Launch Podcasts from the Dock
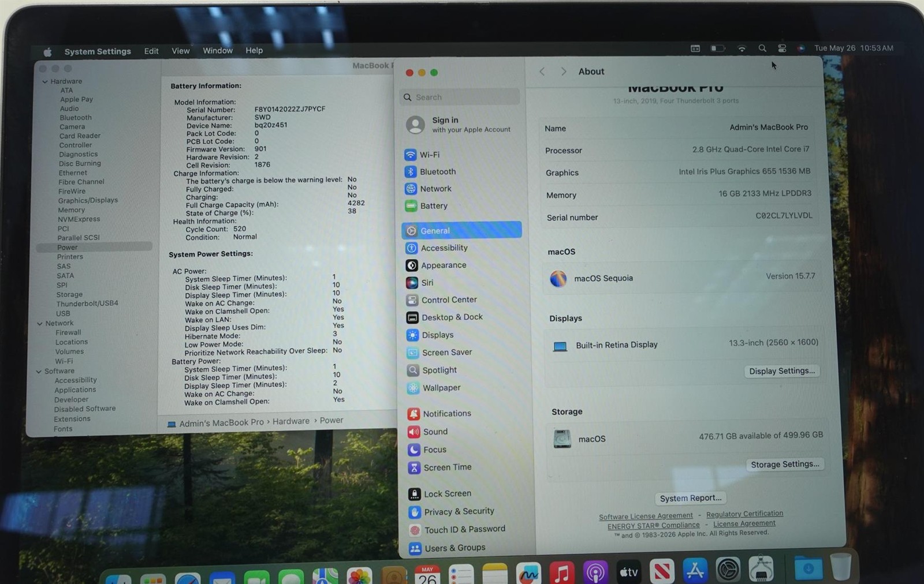This screenshot has height=584, width=924. tap(595, 572)
